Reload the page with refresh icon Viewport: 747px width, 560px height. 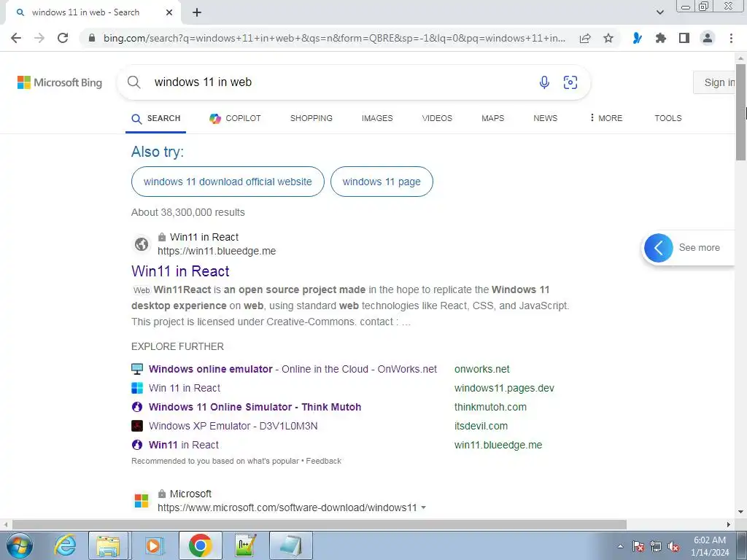(63, 38)
